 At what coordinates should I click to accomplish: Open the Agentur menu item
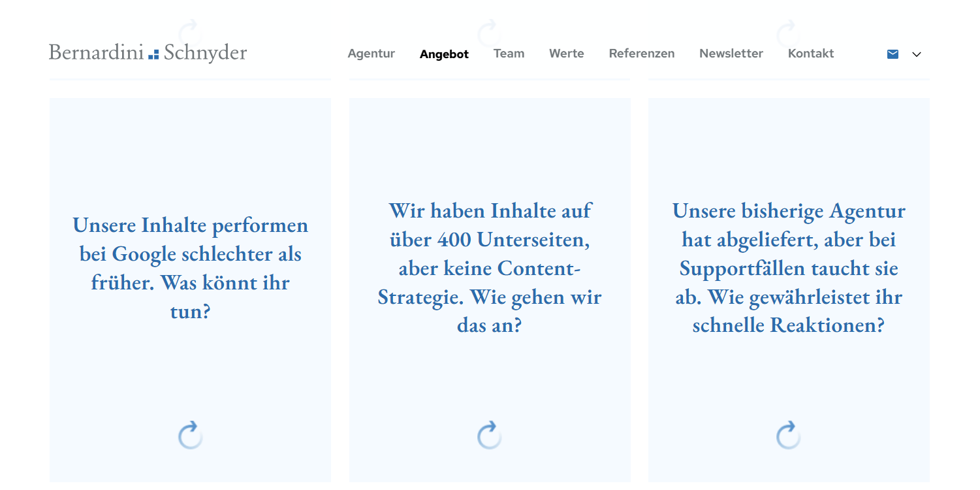coord(371,54)
